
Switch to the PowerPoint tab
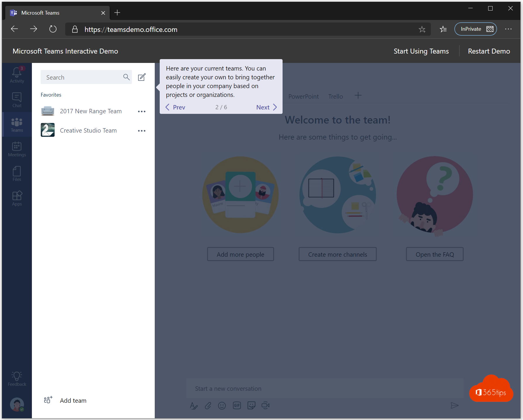pyautogui.click(x=304, y=96)
